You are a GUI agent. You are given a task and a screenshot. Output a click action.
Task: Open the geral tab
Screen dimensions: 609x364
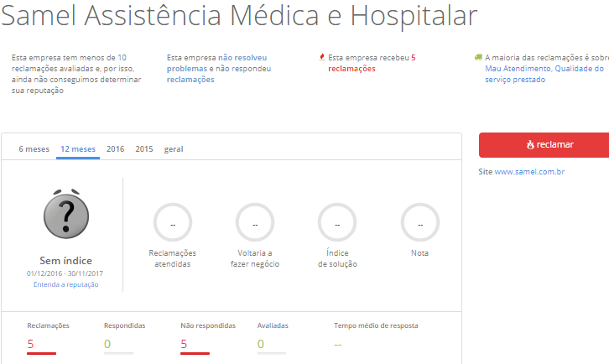click(x=174, y=149)
